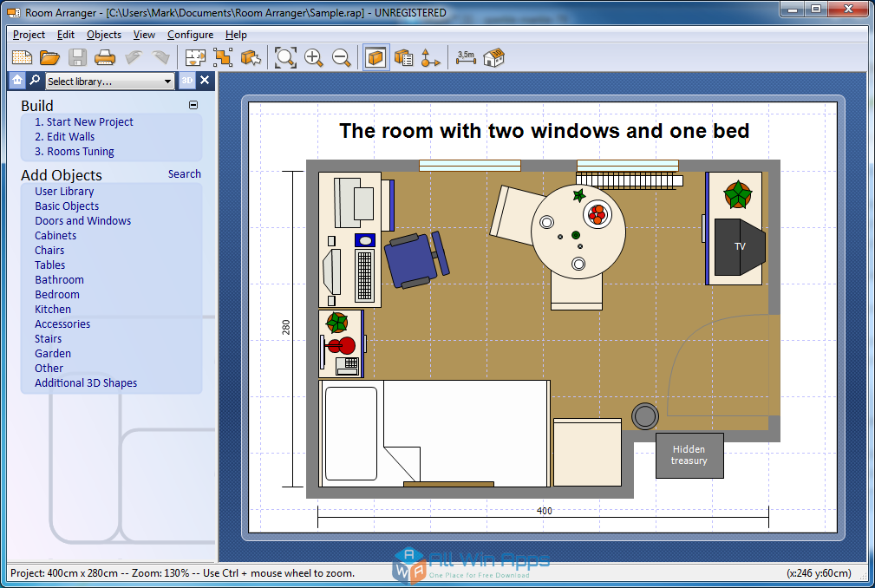Open the 3D house view icon
The height and width of the screenshot is (588, 875).
coord(493,57)
